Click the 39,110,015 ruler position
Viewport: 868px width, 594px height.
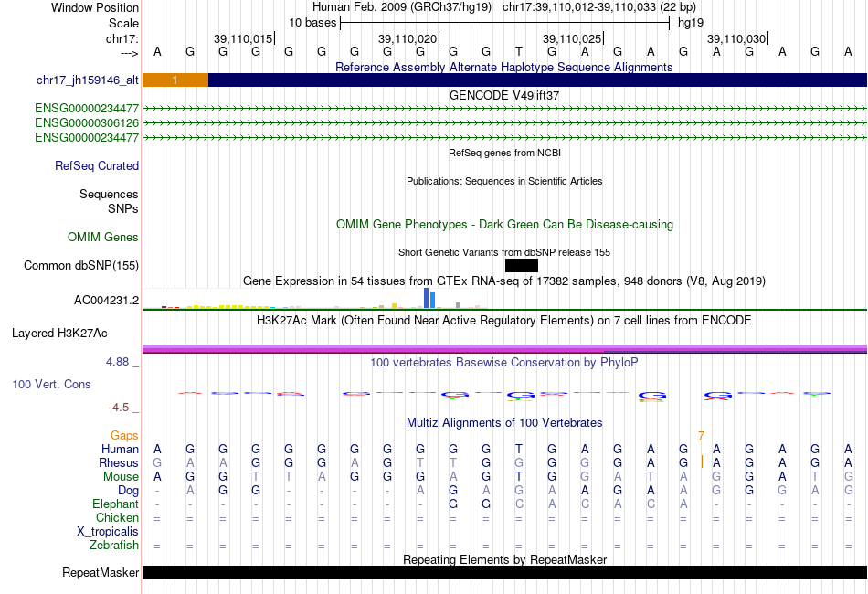244,38
